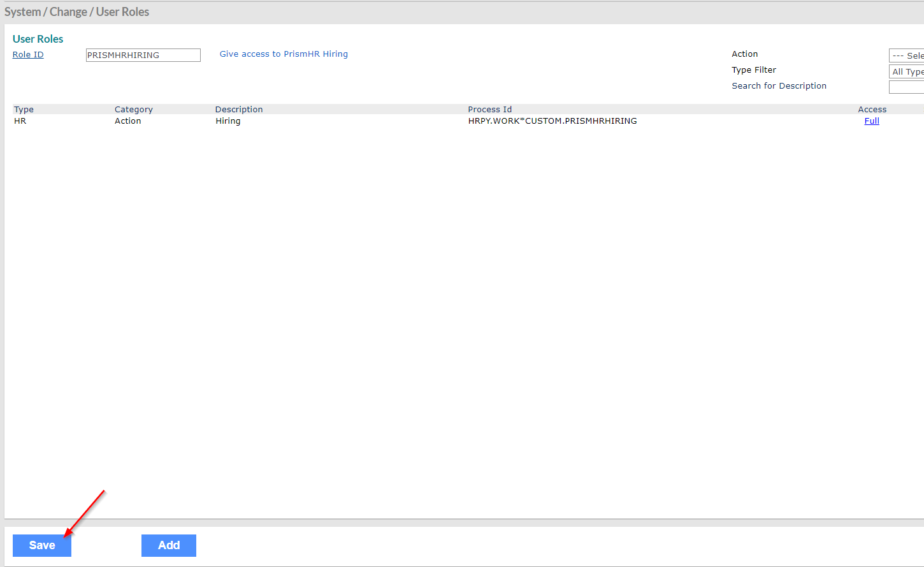Select the Action category cell

[128, 121]
